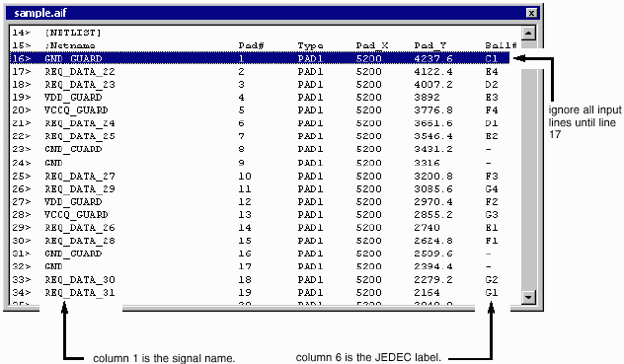Click the Pad_X column header
Image resolution: width=624 pixels, height=364 pixels.
coord(371,45)
